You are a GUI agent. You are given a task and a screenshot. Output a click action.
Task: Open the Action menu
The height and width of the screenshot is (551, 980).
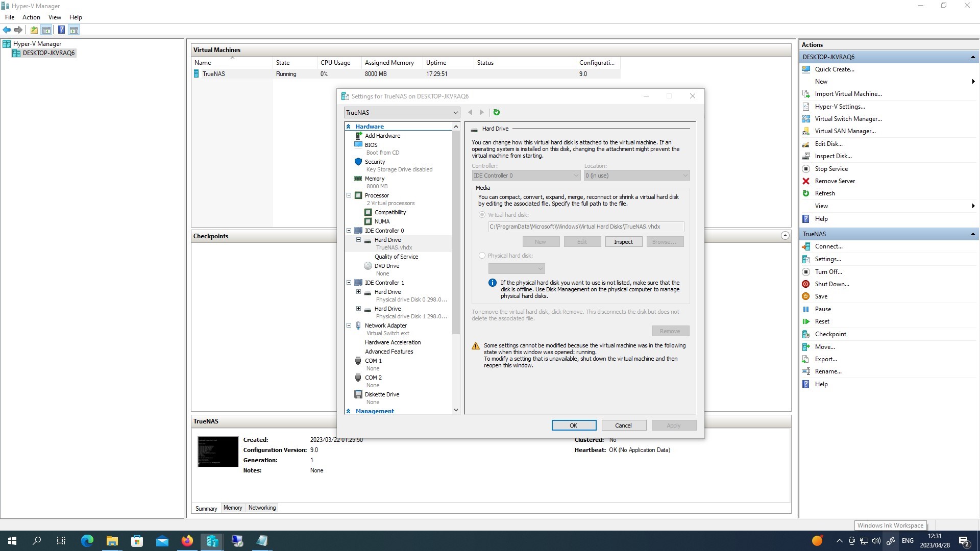click(x=31, y=17)
